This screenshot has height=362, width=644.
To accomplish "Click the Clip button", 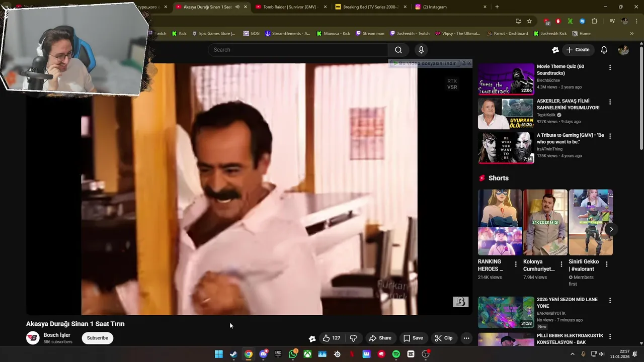I will 443,338.
